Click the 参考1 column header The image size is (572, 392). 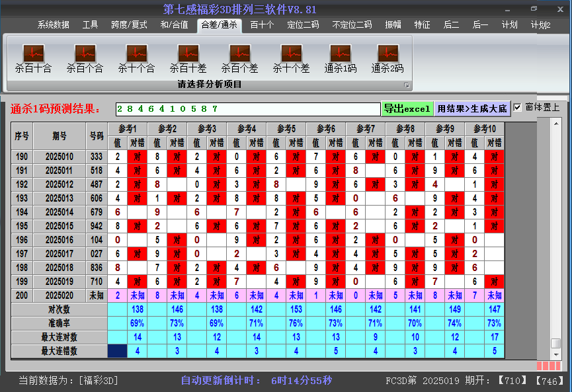(128, 129)
